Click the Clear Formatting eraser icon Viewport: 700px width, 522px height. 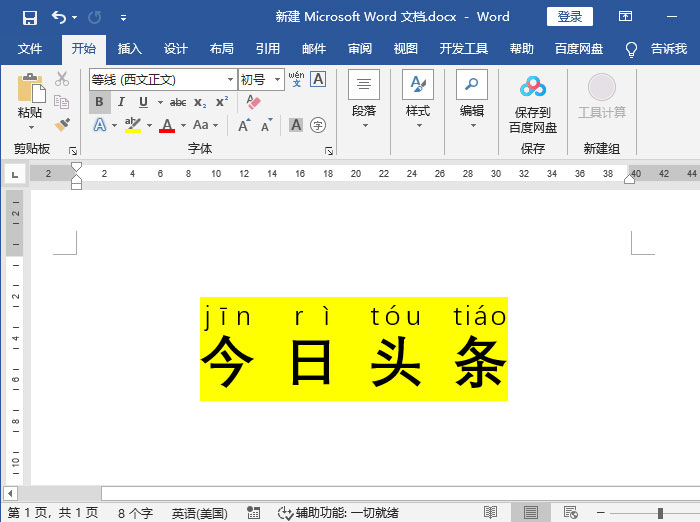(x=253, y=102)
